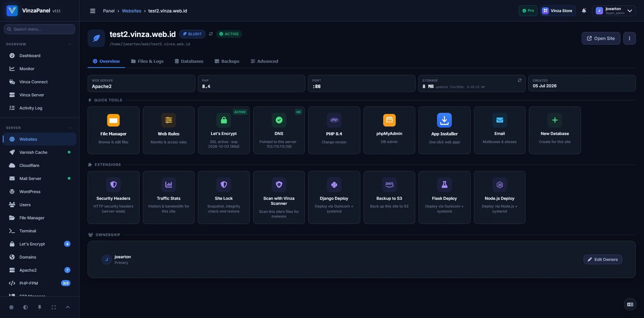The width and height of the screenshot is (644, 318).
Task: Go to Websites breadcrumb link
Action: click(131, 11)
